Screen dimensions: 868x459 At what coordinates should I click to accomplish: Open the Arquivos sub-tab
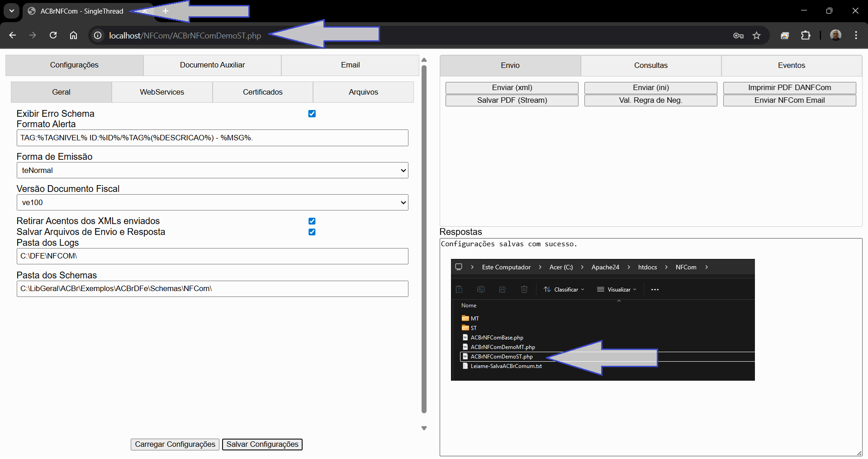click(363, 92)
